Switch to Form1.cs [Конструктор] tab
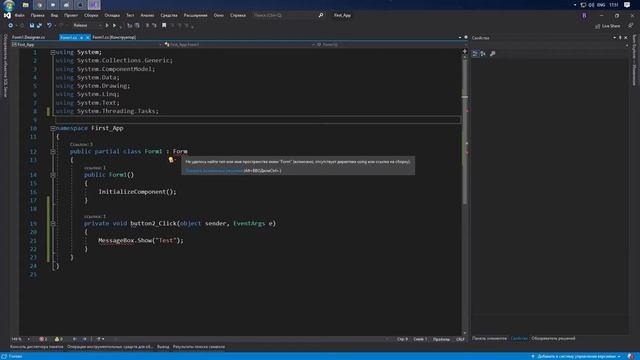This screenshot has height=360, width=640. tap(114, 37)
